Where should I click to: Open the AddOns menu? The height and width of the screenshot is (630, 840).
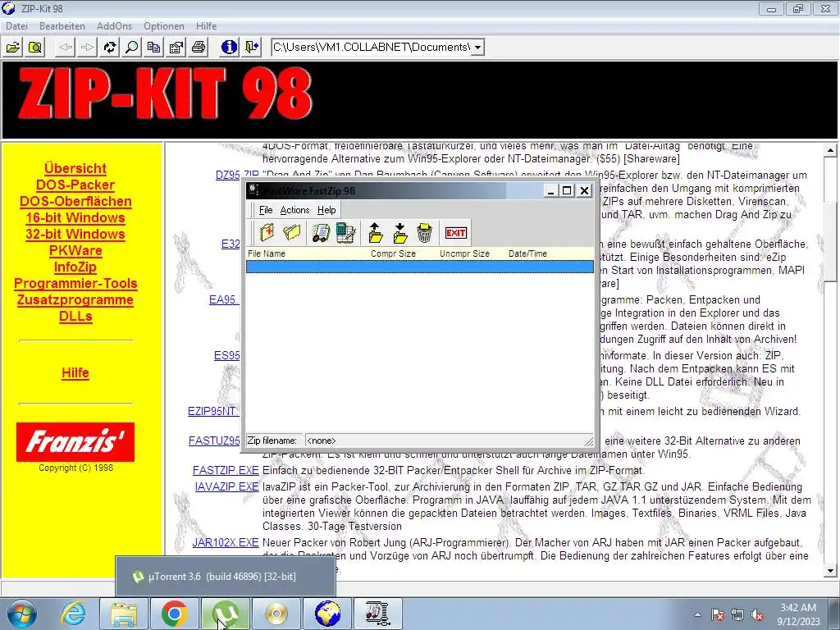114,25
